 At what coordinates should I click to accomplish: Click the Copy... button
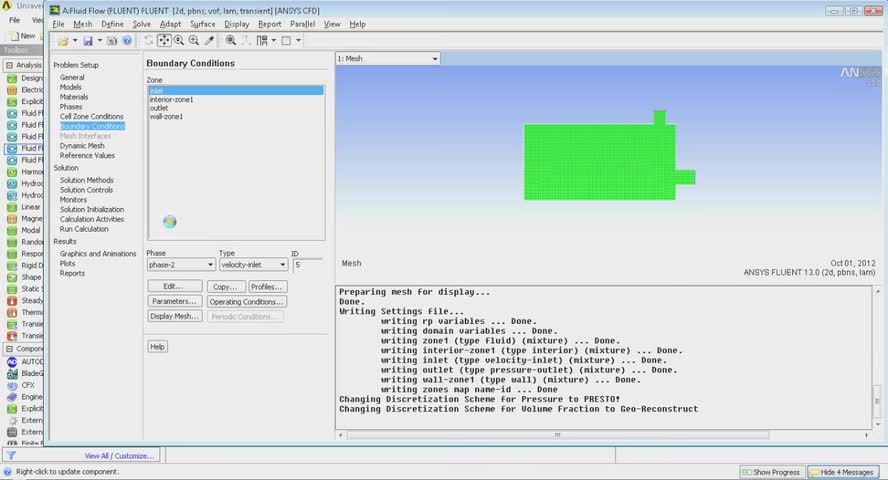point(225,286)
